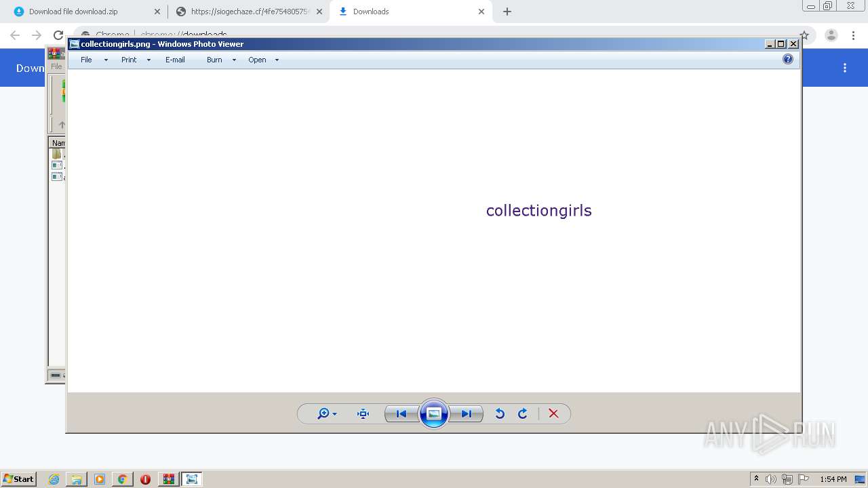Open the Chrome profile avatar
The width and height of the screenshot is (868, 488).
pyautogui.click(x=831, y=35)
